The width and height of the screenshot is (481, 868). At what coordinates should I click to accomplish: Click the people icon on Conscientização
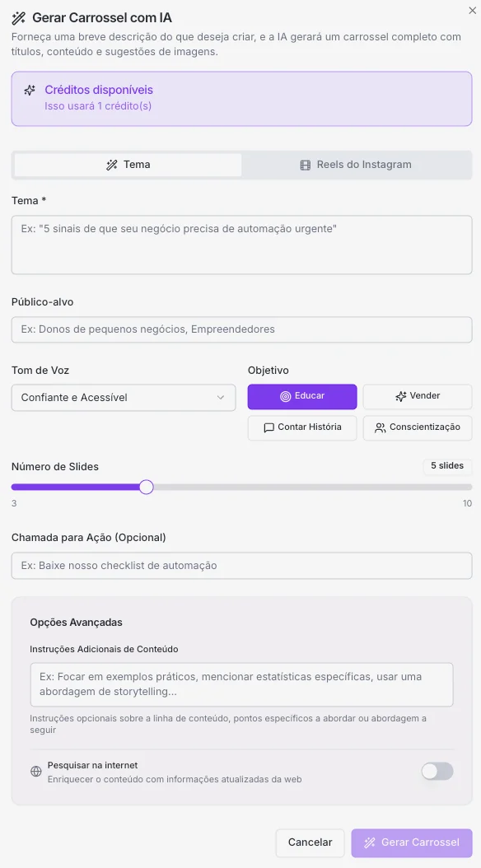click(x=380, y=427)
